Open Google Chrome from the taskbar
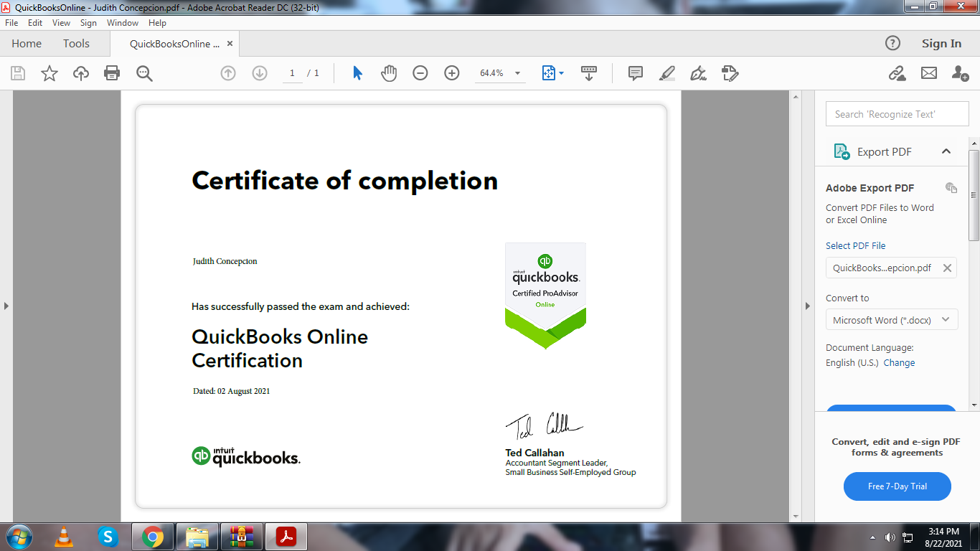The width and height of the screenshot is (980, 551). coord(152,537)
